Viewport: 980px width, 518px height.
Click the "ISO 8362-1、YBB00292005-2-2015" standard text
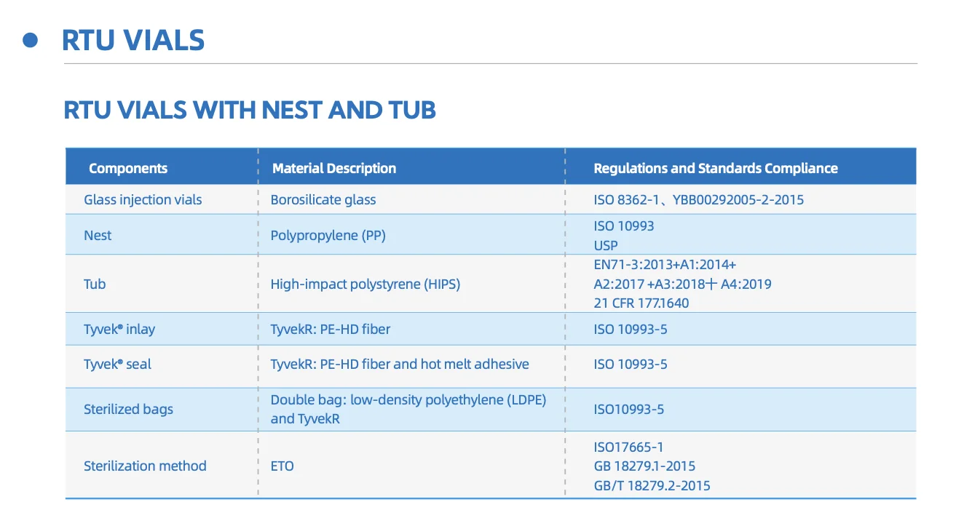[698, 199]
